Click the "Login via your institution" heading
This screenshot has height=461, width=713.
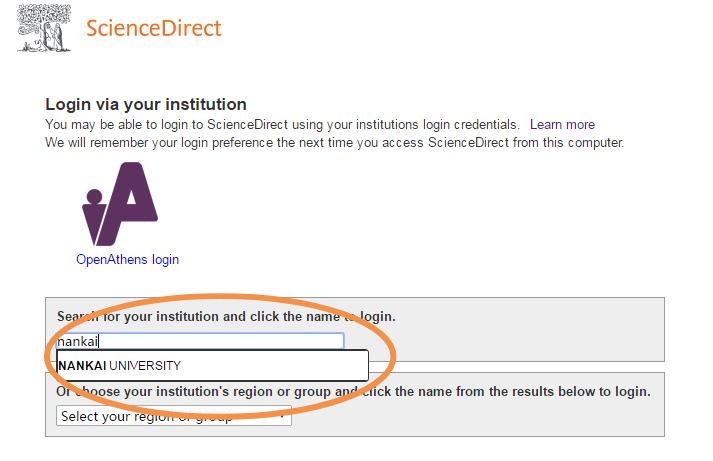[x=146, y=105]
